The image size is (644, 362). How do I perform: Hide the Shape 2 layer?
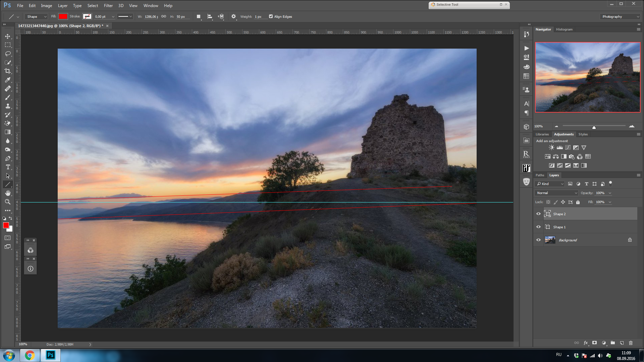(x=538, y=214)
